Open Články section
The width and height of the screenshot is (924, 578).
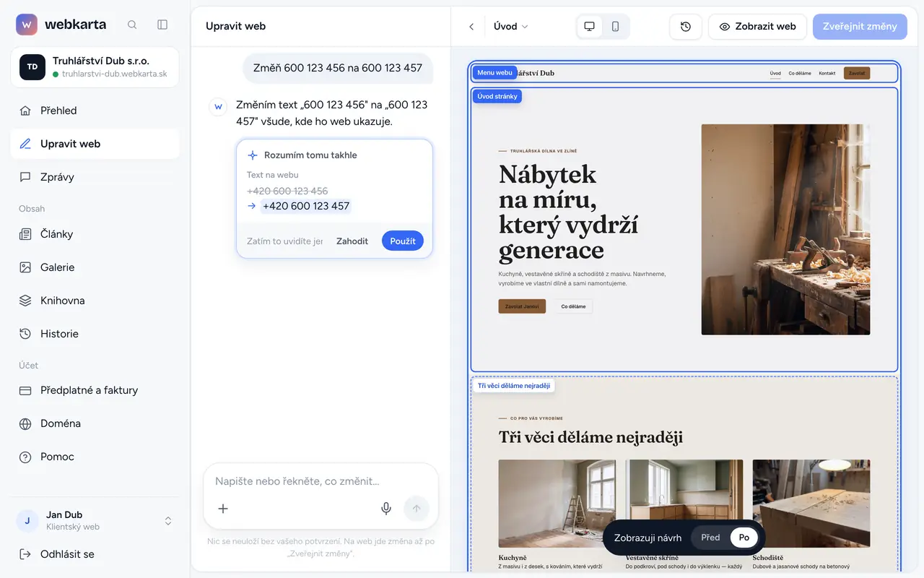(x=95, y=234)
